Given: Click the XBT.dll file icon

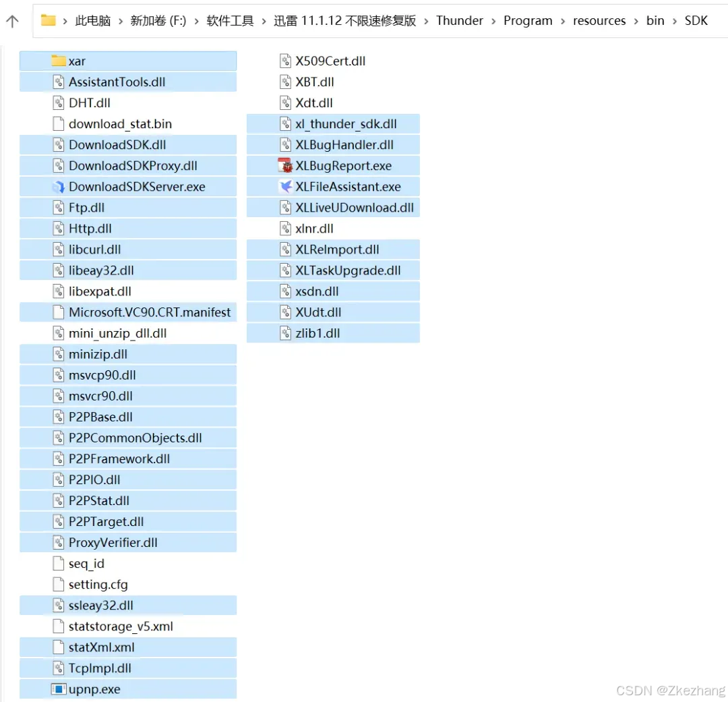Looking at the screenshot, I should click(285, 82).
